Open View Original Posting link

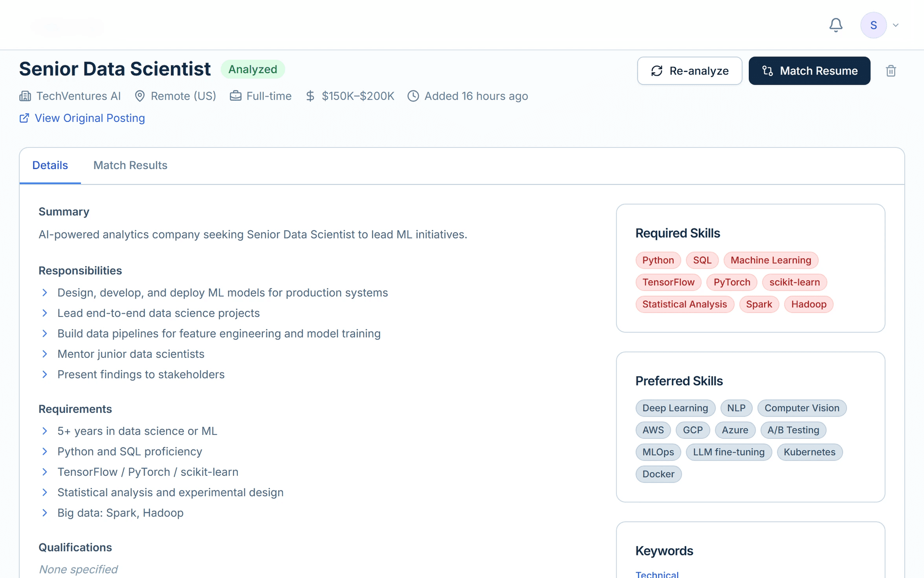90,118
